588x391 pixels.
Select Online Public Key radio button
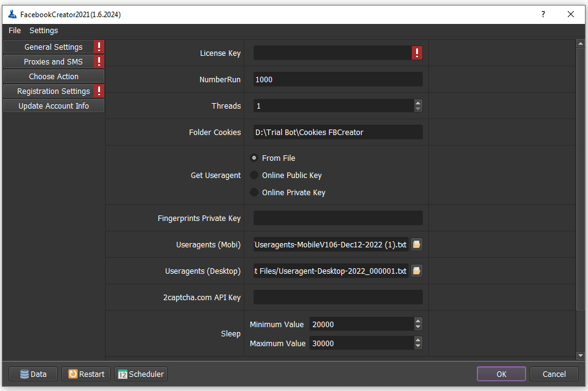pyautogui.click(x=254, y=175)
